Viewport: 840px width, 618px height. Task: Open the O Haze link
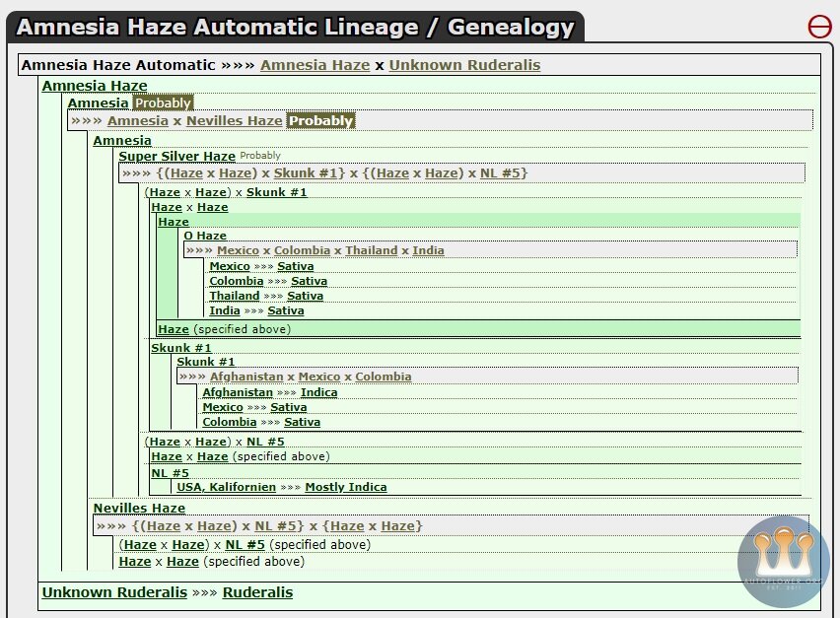point(205,236)
